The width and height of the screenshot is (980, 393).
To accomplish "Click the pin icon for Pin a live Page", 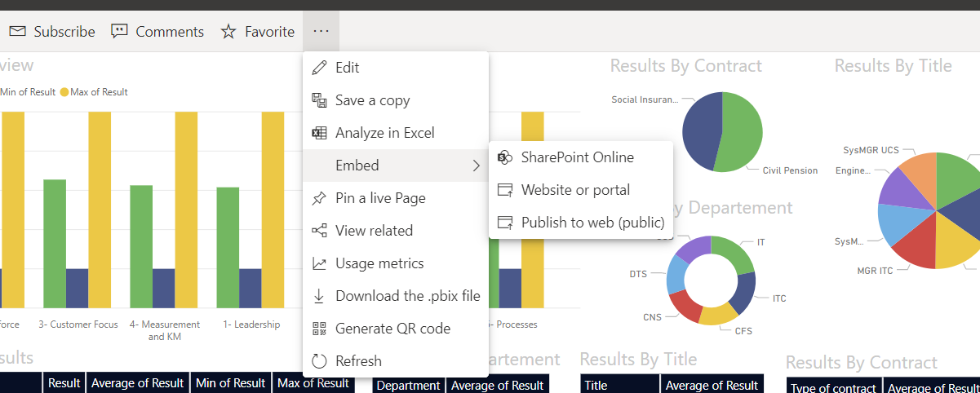I will [319, 198].
